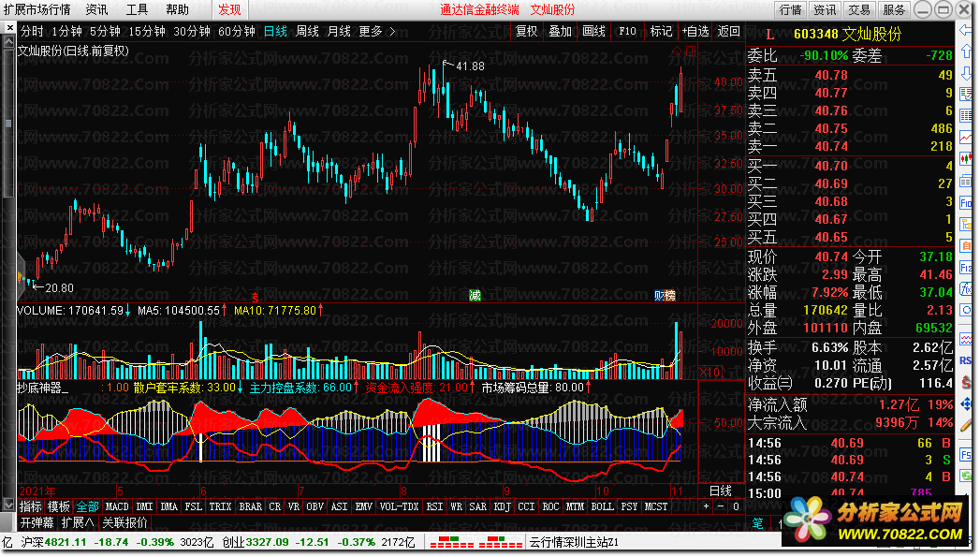
Task: Click the RS sidebar icon
Action: tap(966, 360)
